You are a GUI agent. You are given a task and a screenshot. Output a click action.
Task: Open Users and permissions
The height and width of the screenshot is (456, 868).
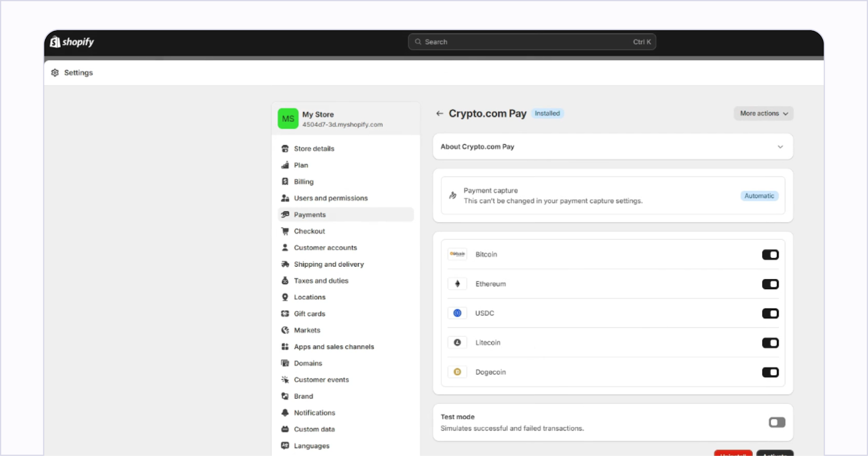coord(346,198)
